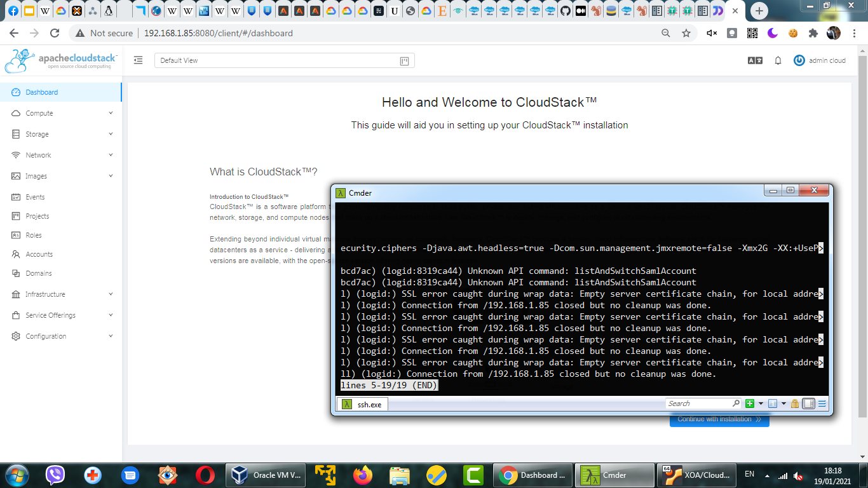The image size is (868, 488).
Task: Go back in browser history
Action: point(14,33)
